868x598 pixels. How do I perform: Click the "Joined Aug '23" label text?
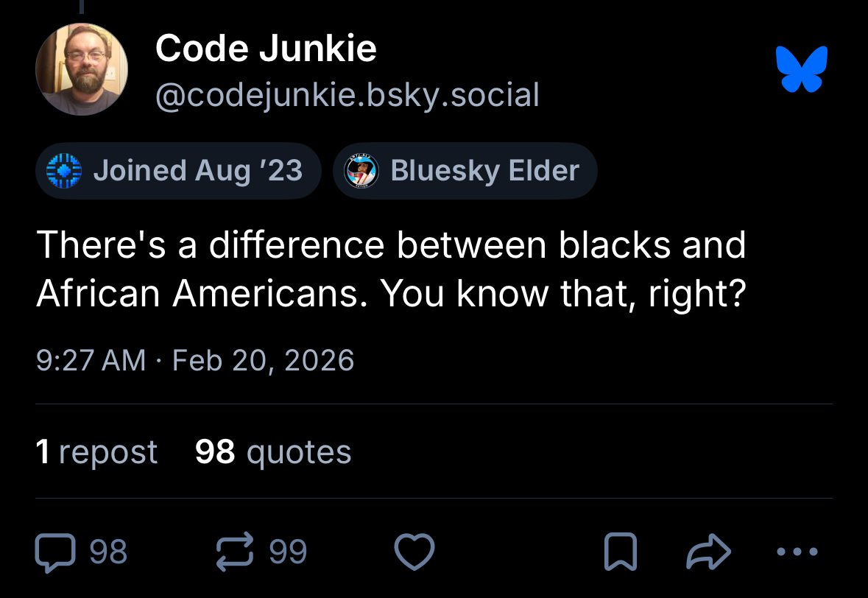(197, 171)
